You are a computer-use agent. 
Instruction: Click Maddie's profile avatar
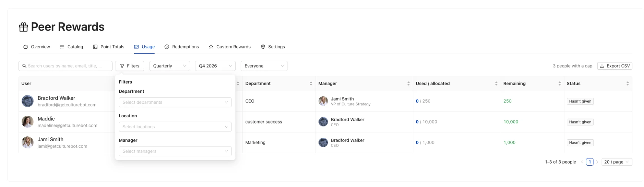[28, 122]
